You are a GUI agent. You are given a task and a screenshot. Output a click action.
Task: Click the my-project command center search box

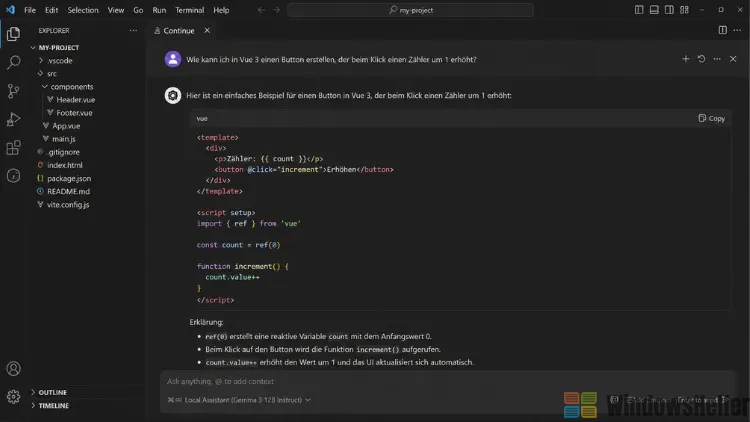pyautogui.click(x=410, y=10)
